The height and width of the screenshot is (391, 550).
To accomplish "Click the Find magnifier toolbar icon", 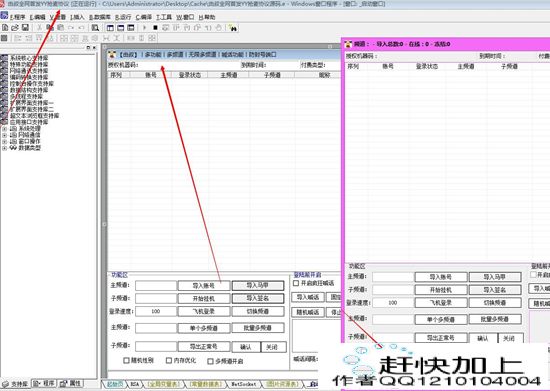I will 95,28.
